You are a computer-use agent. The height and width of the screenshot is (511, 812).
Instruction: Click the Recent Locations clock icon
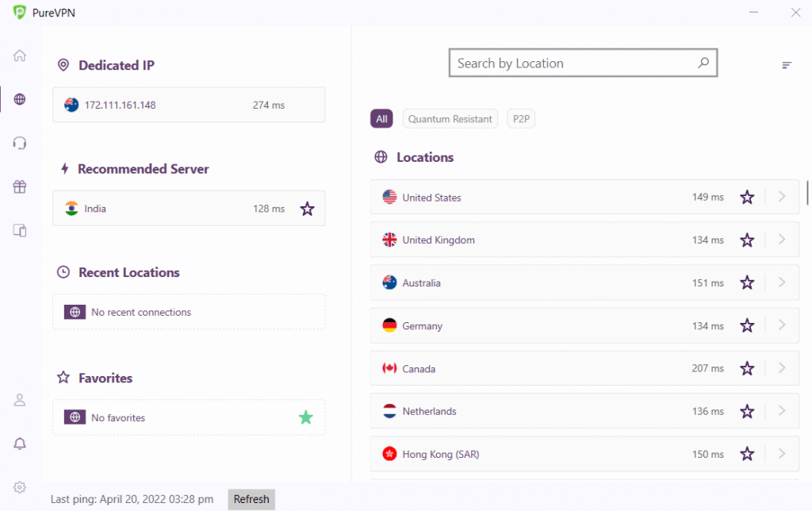pyautogui.click(x=63, y=272)
